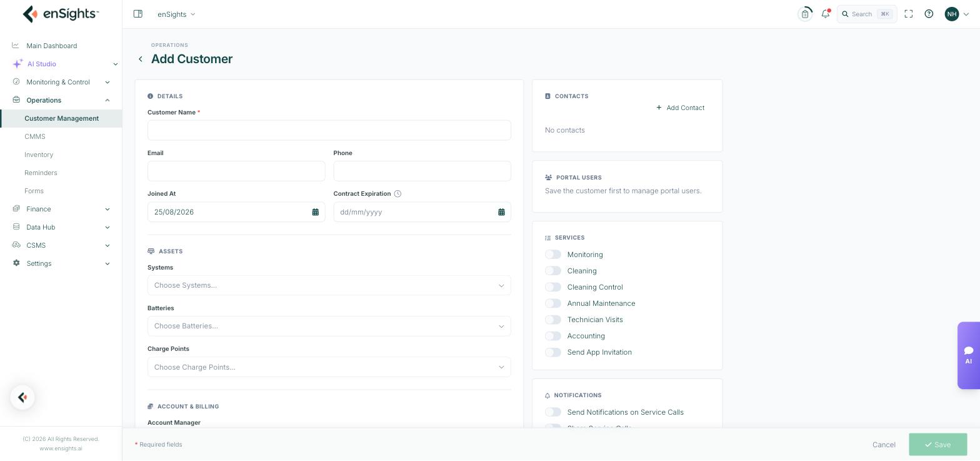The image size is (980, 461).
Task: Turn on Cleaning Control toggle
Action: [x=553, y=287]
